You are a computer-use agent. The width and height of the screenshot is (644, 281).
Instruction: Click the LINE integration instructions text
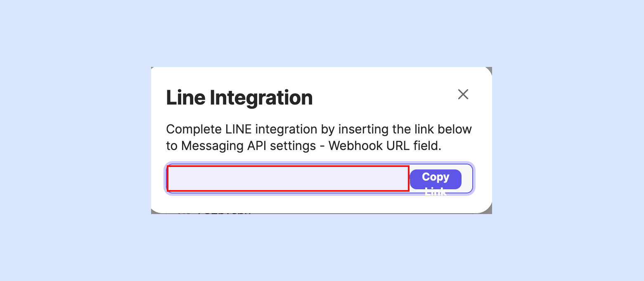[x=319, y=137]
